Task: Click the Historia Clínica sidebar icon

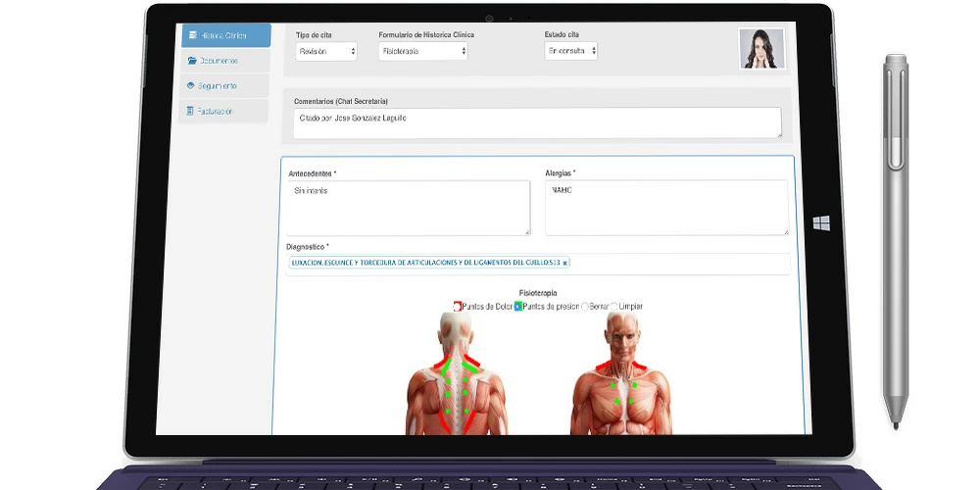Action: click(192, 35)
